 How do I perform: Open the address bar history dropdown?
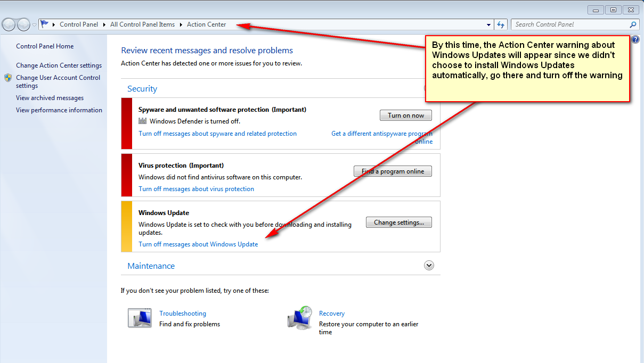[489, 24]
